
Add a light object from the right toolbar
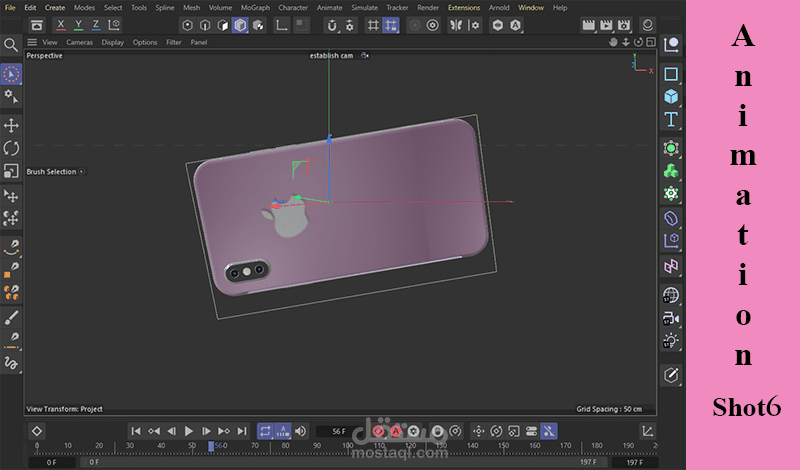point(671,340)
